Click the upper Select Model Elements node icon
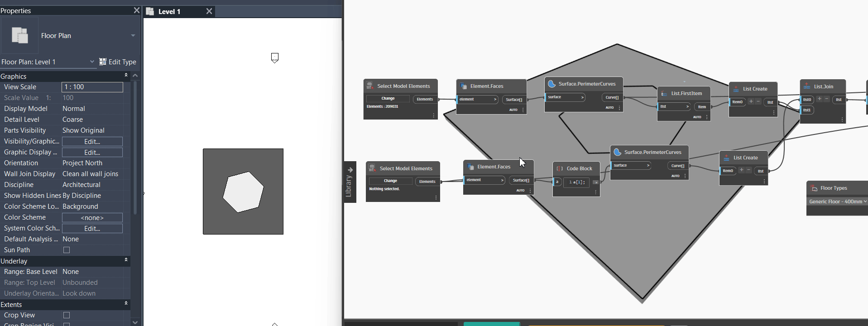This screenshot has width=868, height=326. [370, 86]
